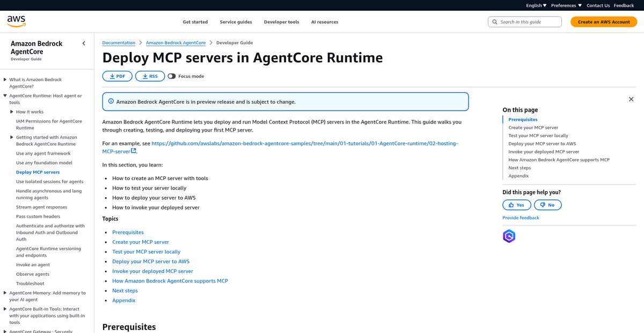Open Stream agent responses page
The image size is (644, 333).
coord(41,207)
